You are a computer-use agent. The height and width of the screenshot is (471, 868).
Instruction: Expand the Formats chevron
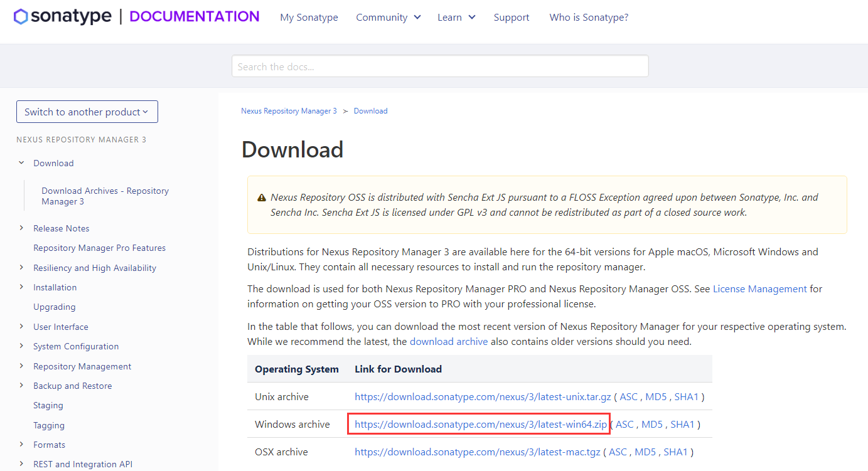point(21,445)
